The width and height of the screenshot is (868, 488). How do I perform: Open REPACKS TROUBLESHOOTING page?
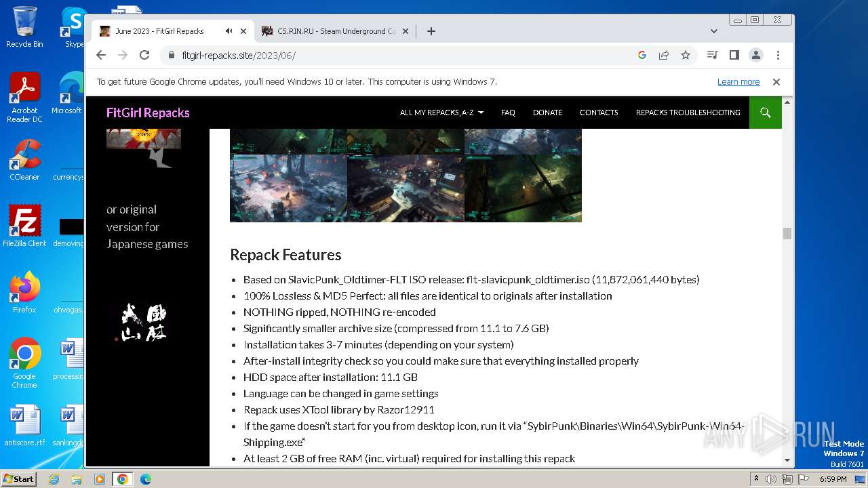[688, 113]
